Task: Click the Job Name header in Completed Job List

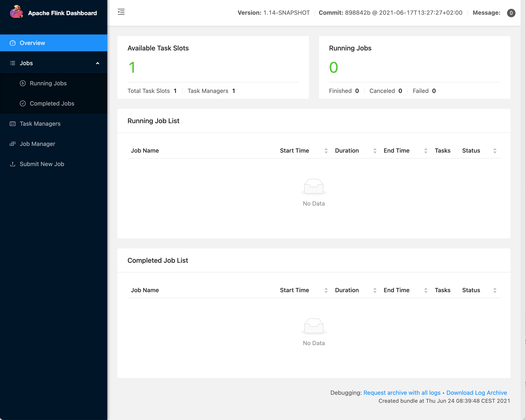Action: click(145, 290)
